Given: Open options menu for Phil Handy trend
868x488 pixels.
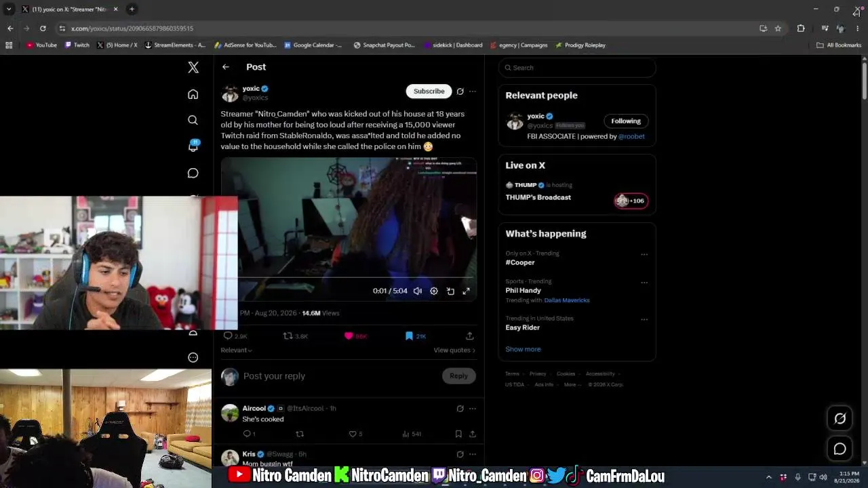Looking at the screenshot, I should 644,283.
